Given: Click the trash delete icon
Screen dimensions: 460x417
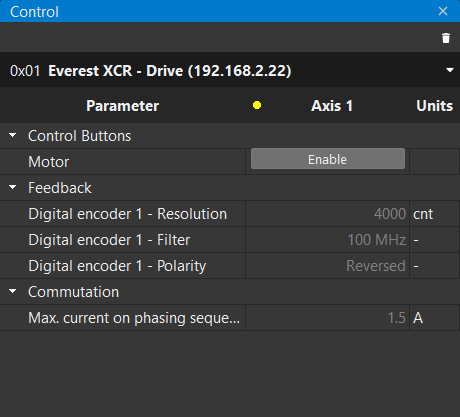Looking at the screenshot, I should (x=446, y=38).
